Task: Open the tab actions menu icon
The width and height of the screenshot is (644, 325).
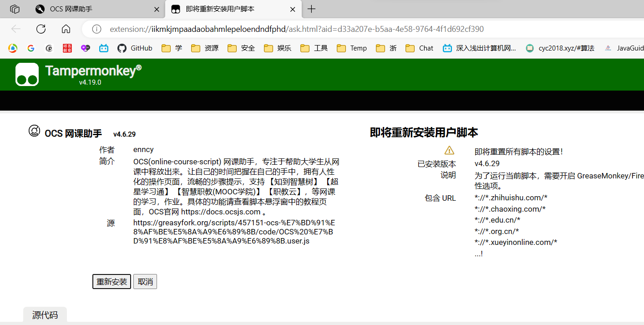Action: click(x=15, y=9)
